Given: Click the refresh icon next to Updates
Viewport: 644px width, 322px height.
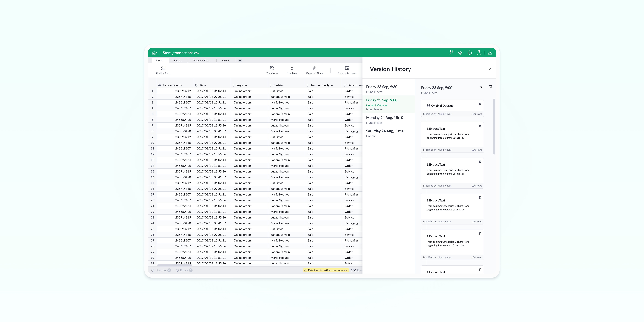Looking at the screenshot, I should [x=152, y=270].
